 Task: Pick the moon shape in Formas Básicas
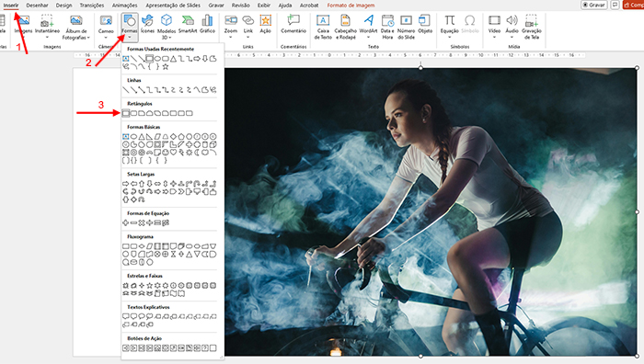[197, 153]
